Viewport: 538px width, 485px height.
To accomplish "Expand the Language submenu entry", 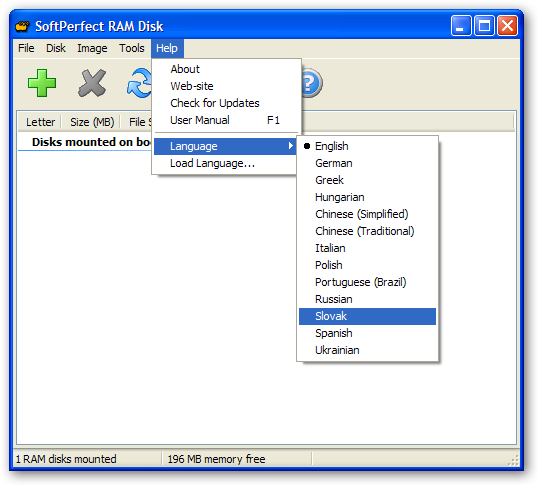I will [x=225, y=146].
